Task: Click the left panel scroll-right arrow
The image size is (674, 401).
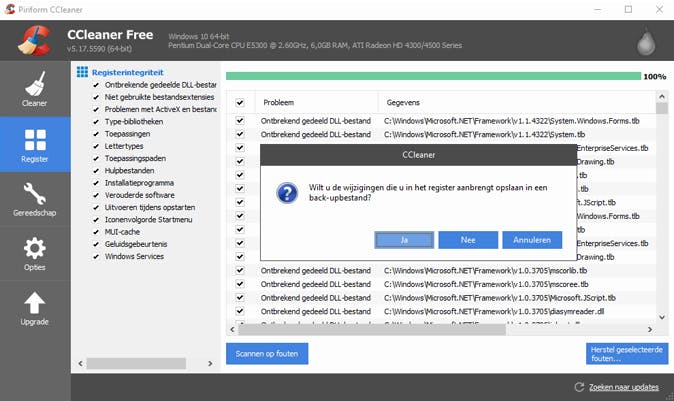Action: 210,363
